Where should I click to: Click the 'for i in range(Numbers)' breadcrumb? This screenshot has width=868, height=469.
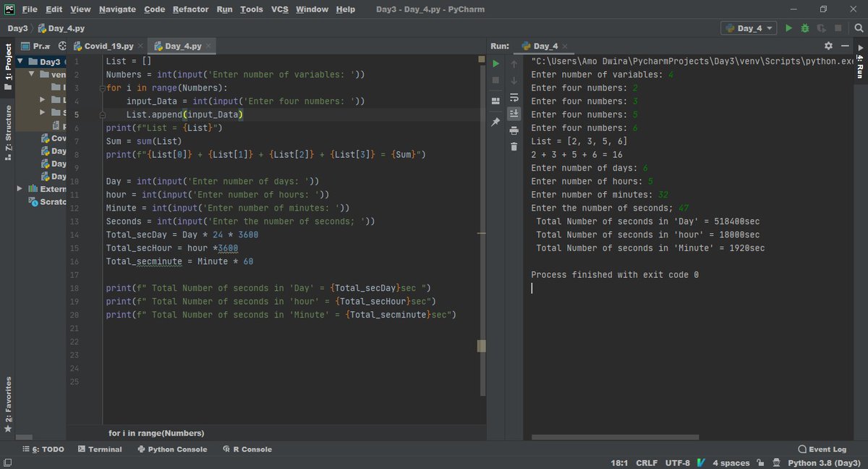(x=156, y=433)
